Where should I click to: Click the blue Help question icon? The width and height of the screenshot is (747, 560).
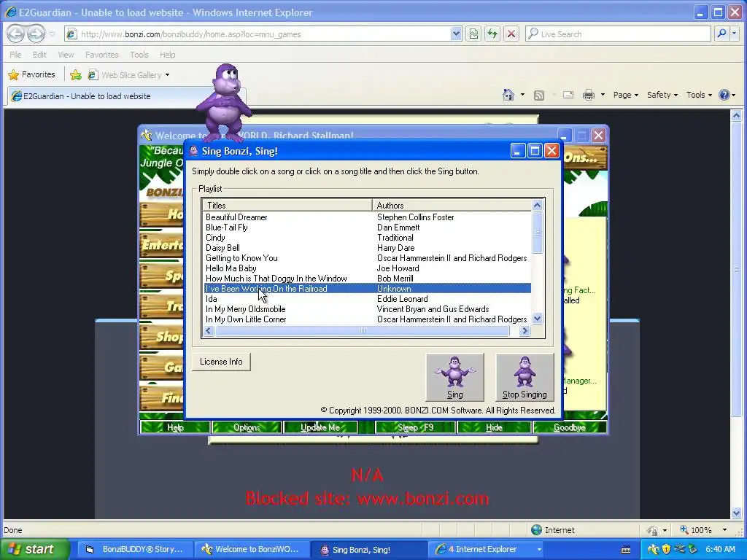click(724, 95)
